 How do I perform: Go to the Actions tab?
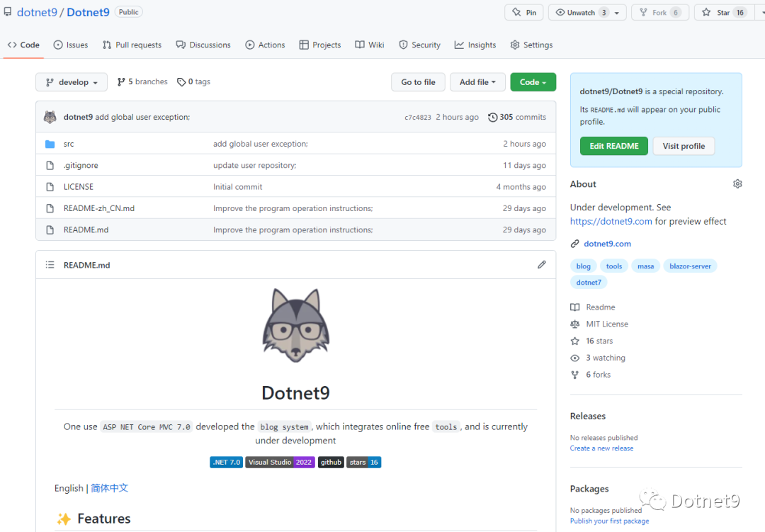point(265,45)
